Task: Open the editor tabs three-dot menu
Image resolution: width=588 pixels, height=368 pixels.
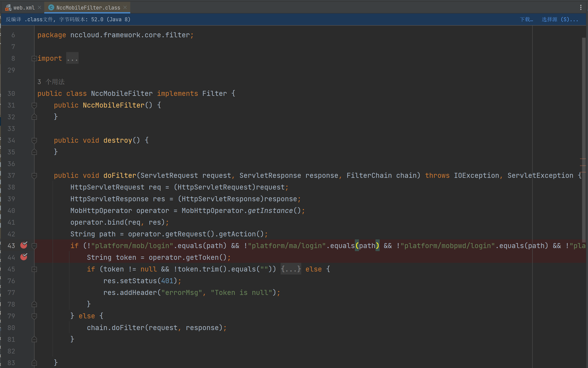Action: (581, 8)
